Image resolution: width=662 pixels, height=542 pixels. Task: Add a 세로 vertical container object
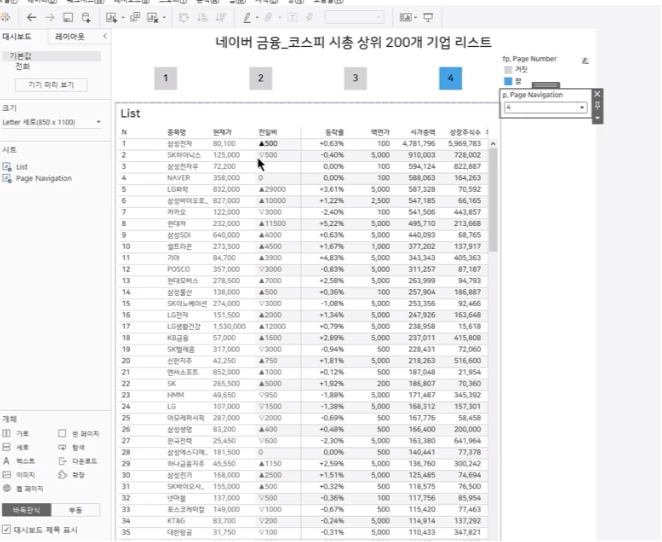(x=16, y=447)
